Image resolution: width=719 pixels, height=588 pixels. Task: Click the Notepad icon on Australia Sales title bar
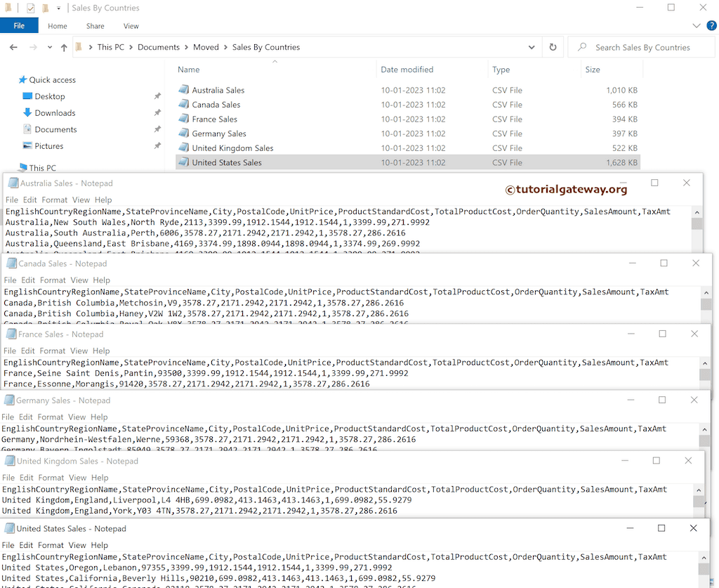pyautogui.click(x=12, y=183)
